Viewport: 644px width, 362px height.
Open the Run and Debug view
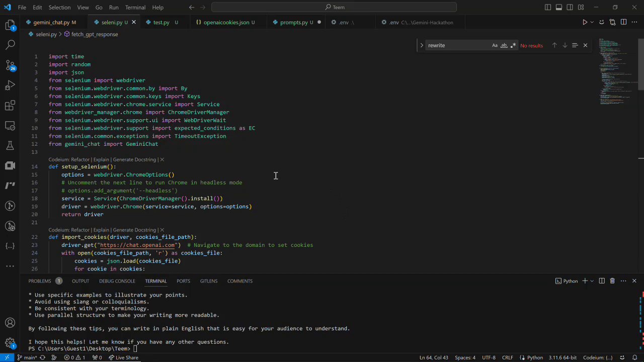[x=10, y=85]
